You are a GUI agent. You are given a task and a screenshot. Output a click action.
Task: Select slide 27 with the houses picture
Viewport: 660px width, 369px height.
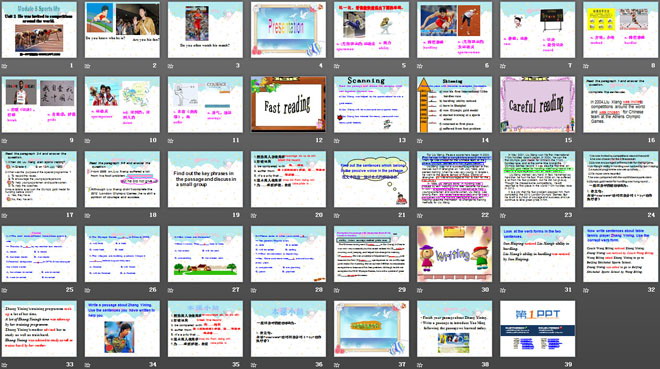(205, 254)
